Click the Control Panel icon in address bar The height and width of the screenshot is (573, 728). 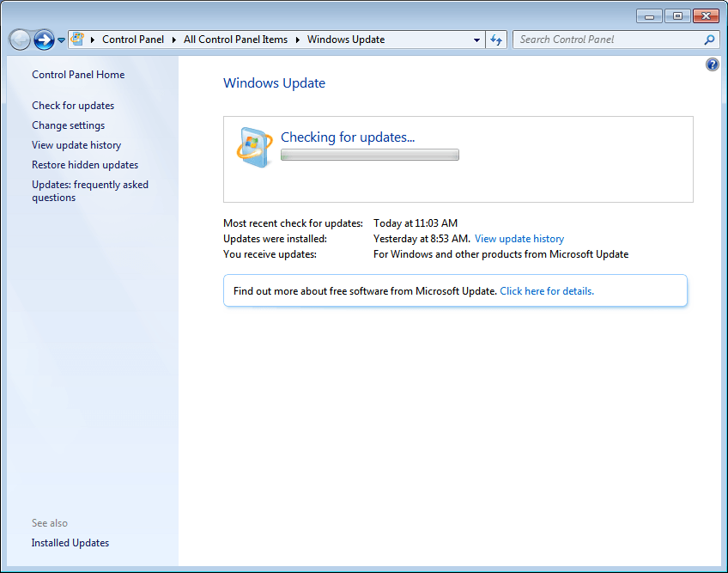click(77, 39)
